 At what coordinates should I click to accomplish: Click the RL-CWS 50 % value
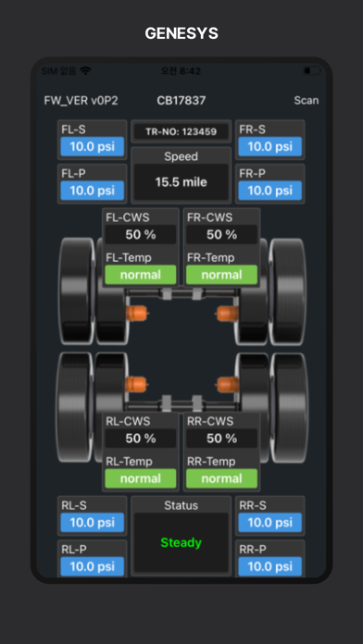(x=141, y=439)
